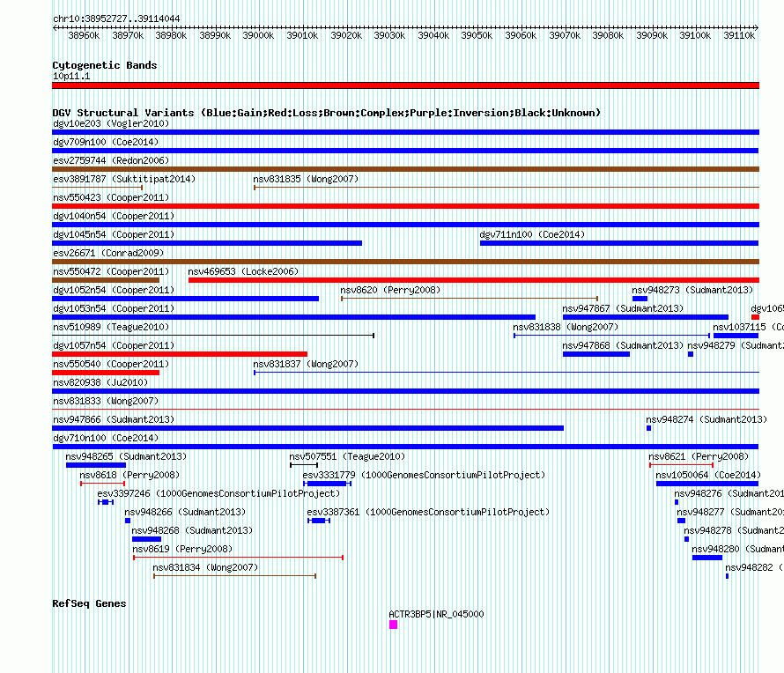Click the esv3387361 1000Genomes label
Image resolution: width=784 pixels, height=673 pixels.
pyautogui.click(x=428, y=512)
